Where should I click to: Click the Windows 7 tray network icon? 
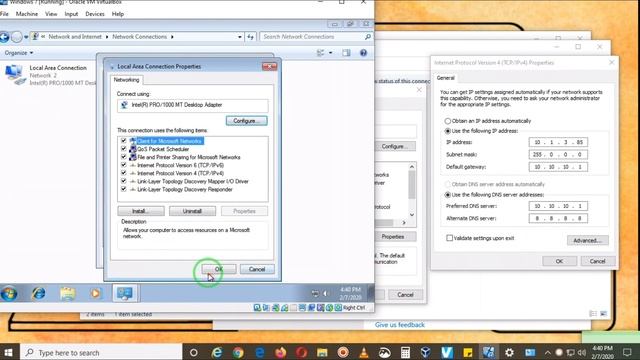click(315, 293)
